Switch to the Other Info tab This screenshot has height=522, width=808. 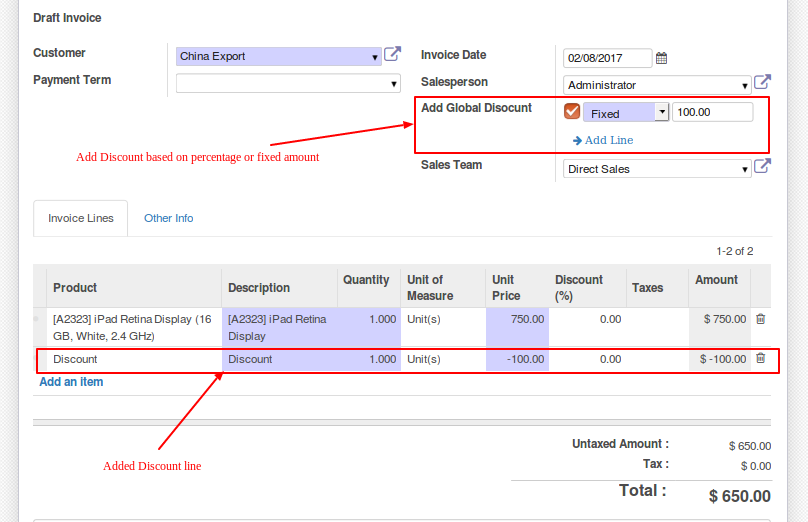(x=168, y=218)
